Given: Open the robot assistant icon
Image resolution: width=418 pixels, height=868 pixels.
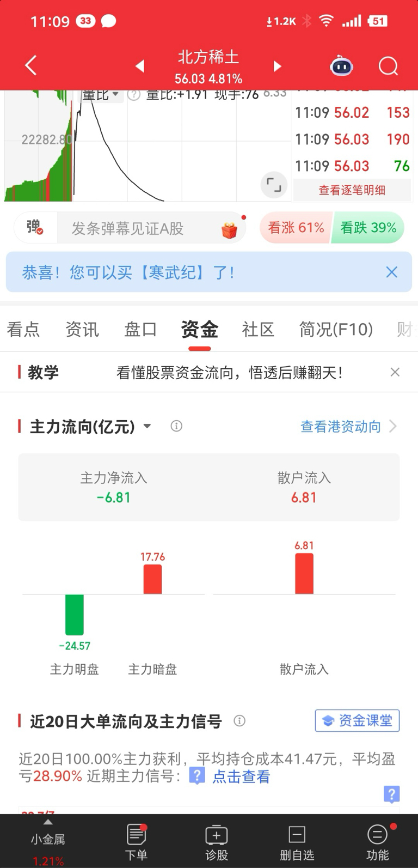Looking at the screenshot, I should (342, 66).
